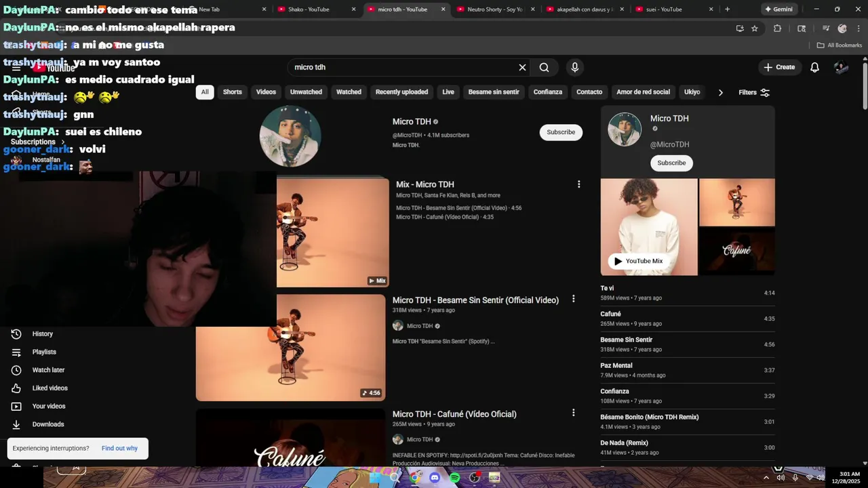Select the Confianza filter chip
Image resolution: width=868 pixels, height=488 pixels.
[x=548, y=92]
